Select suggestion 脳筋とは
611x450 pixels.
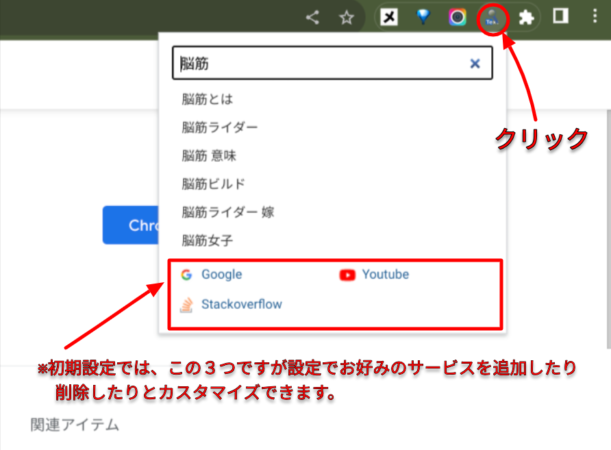pos(208,99)
